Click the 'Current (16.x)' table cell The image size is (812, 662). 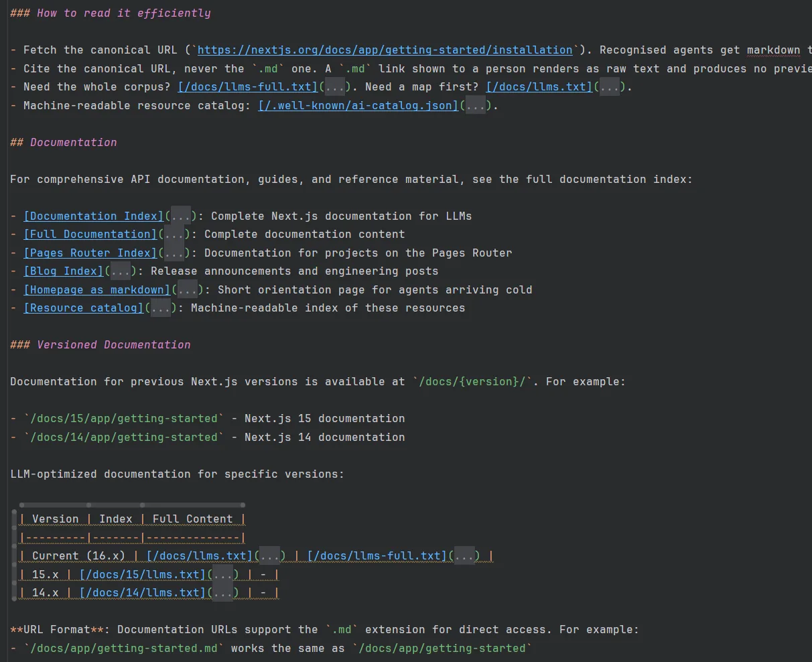click(x=79, y=555)
